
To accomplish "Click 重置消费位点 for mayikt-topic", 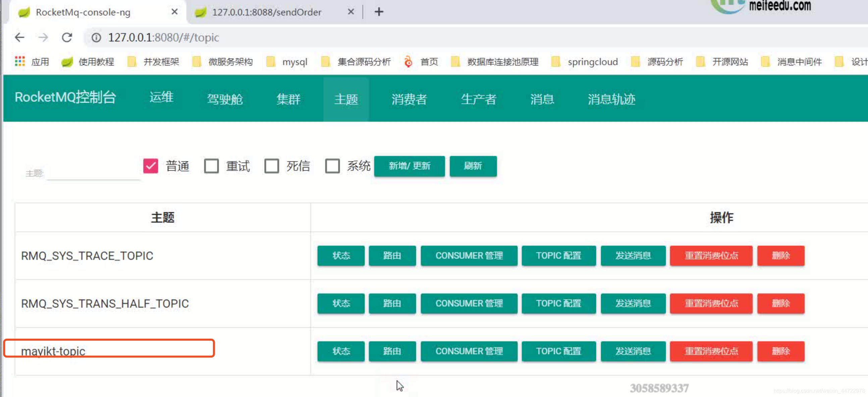I will 711,351.
